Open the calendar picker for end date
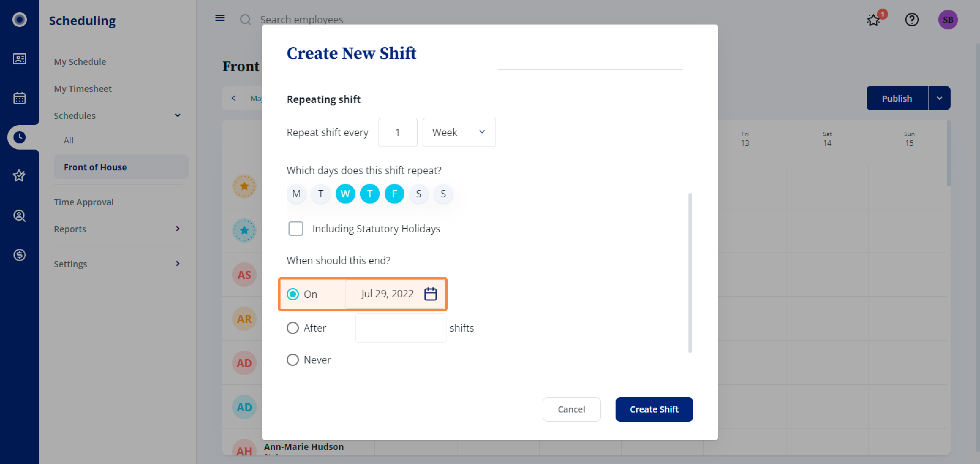The height and width of the screenshot is (464, 980). (430, 294)
